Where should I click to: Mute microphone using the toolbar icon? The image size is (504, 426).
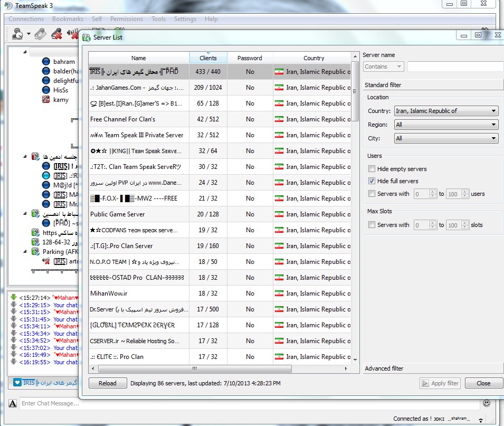pyautogui.click(x=56, y=34)
